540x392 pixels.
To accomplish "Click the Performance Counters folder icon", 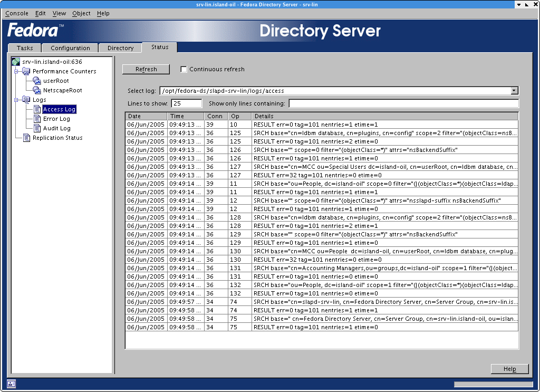I will (x=26, y=71).
